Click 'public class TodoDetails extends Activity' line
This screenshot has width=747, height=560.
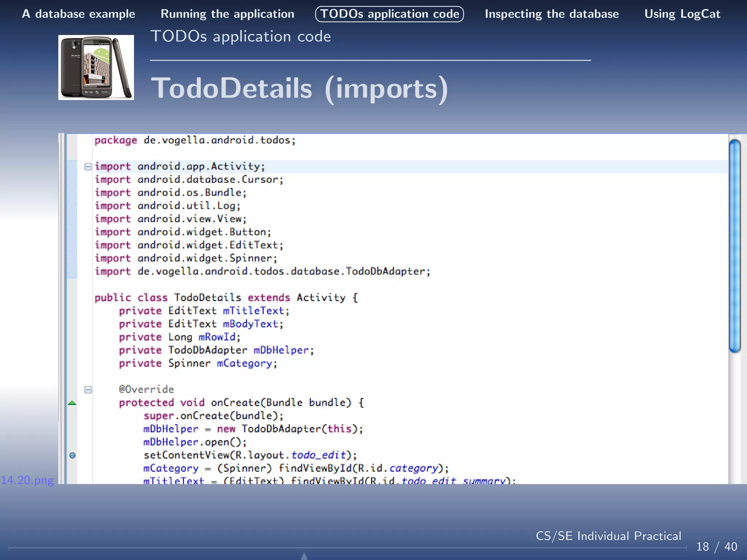tap(226, 298)
